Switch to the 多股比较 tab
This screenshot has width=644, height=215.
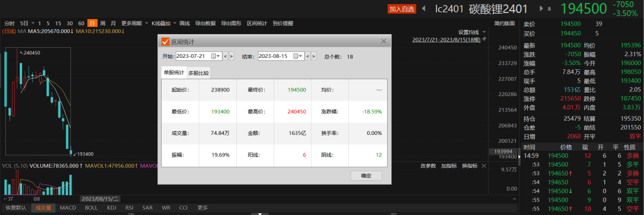click(x=199, y=73)
